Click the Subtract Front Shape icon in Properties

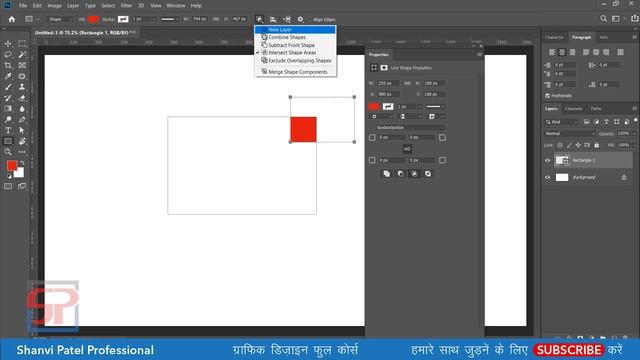coord(400,174)
